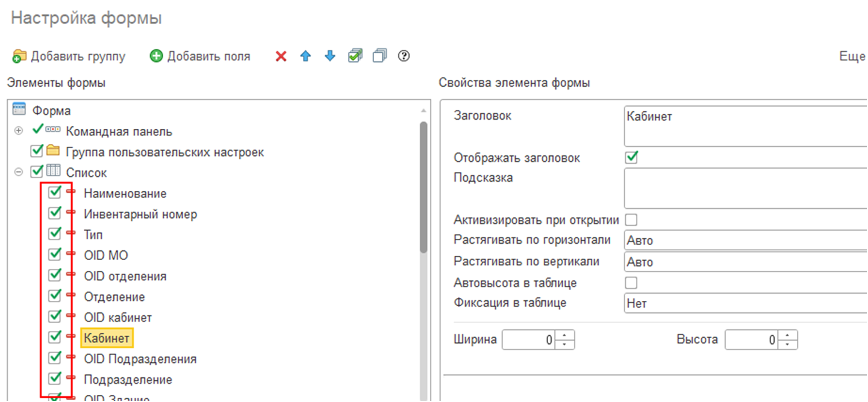Click the green plus Add fields icon
This screenshot has width=868, height=402.
[x=157, y=57]
